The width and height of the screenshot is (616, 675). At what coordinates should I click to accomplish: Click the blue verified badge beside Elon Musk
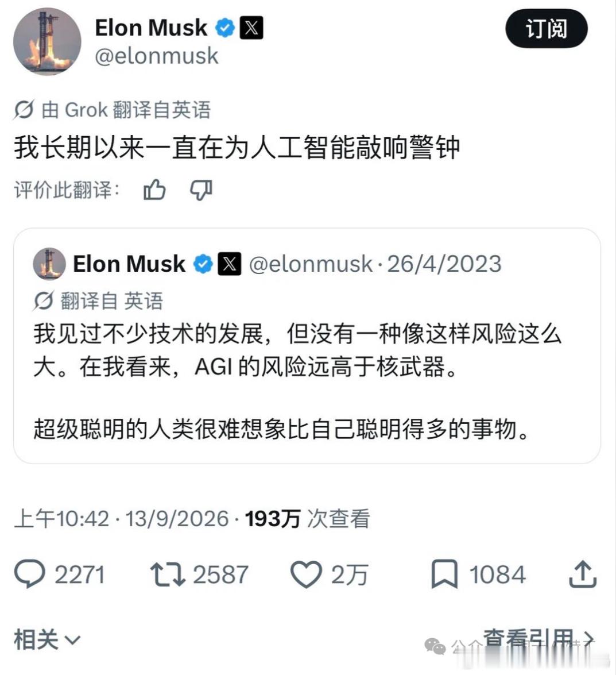[x=225, y=28]
